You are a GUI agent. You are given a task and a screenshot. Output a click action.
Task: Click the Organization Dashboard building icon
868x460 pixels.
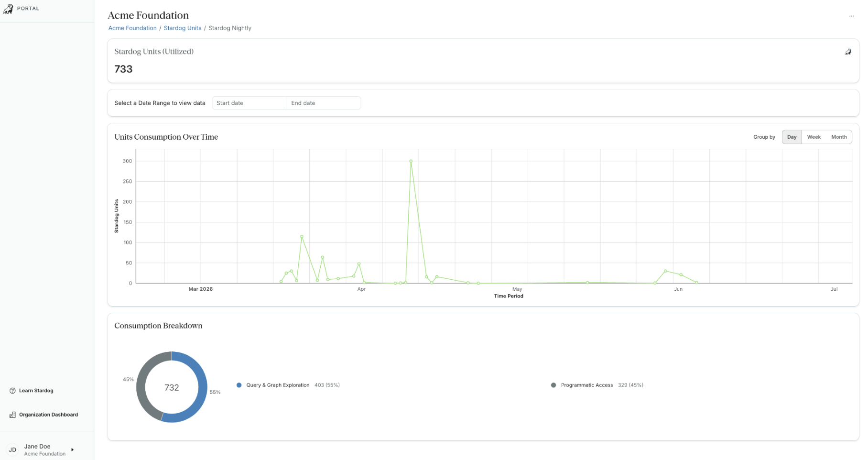12,415
